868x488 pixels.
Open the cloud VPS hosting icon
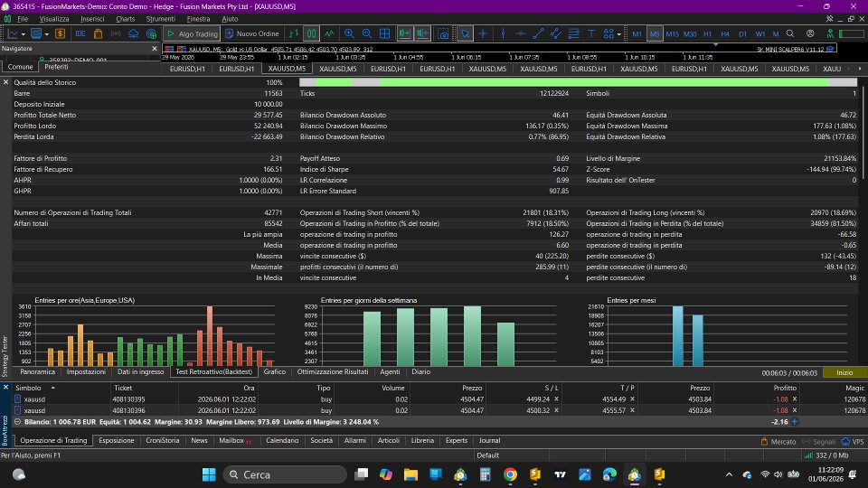[x=134, y=33]
